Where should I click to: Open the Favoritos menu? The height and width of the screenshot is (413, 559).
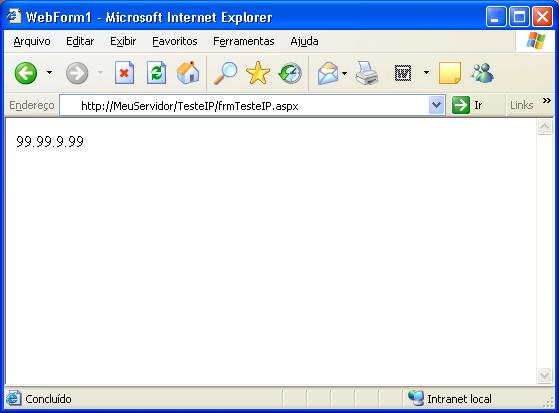(175, 41)
